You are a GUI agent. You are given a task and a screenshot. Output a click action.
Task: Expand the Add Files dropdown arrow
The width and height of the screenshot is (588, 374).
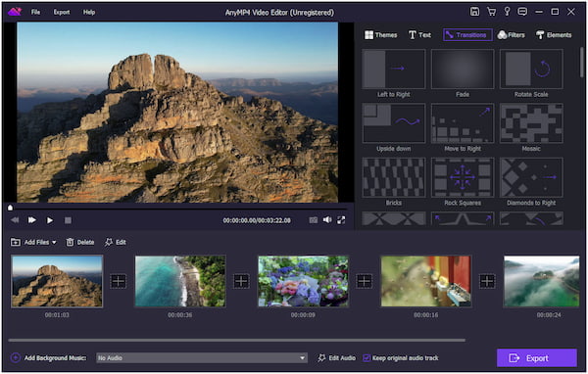(54, 243)
